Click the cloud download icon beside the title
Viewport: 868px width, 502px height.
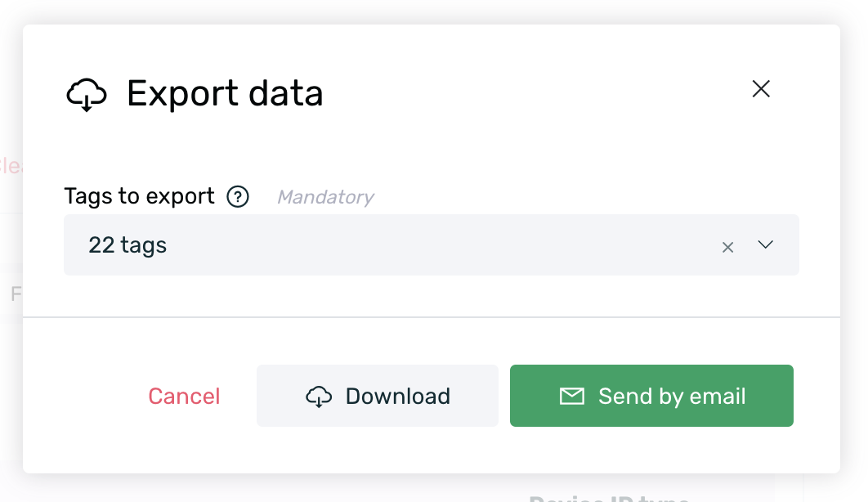click(x=87, y=94)
